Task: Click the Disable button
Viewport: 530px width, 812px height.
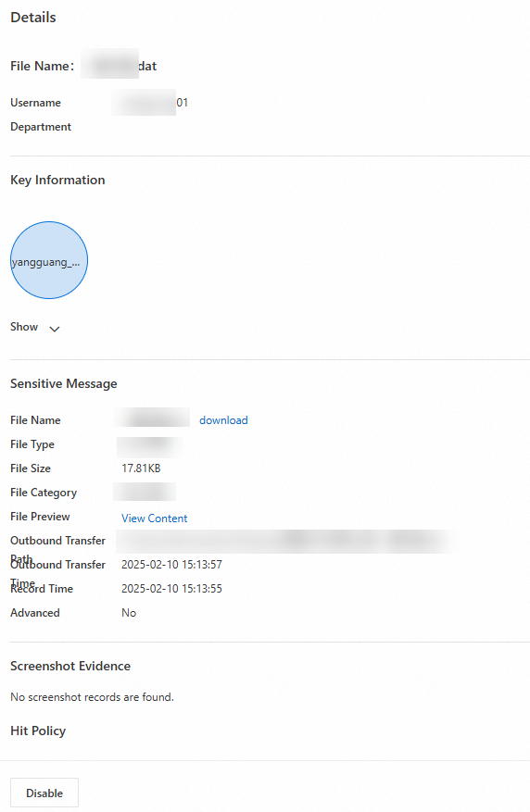Action: [x=44, y=793]
